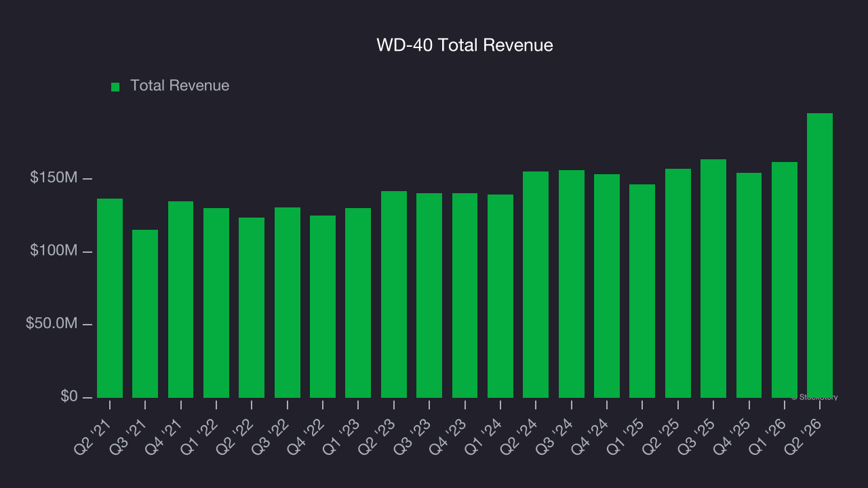Select the $0 y-axis label
Viewport: 868px width, 488px height.
(68, 396)
